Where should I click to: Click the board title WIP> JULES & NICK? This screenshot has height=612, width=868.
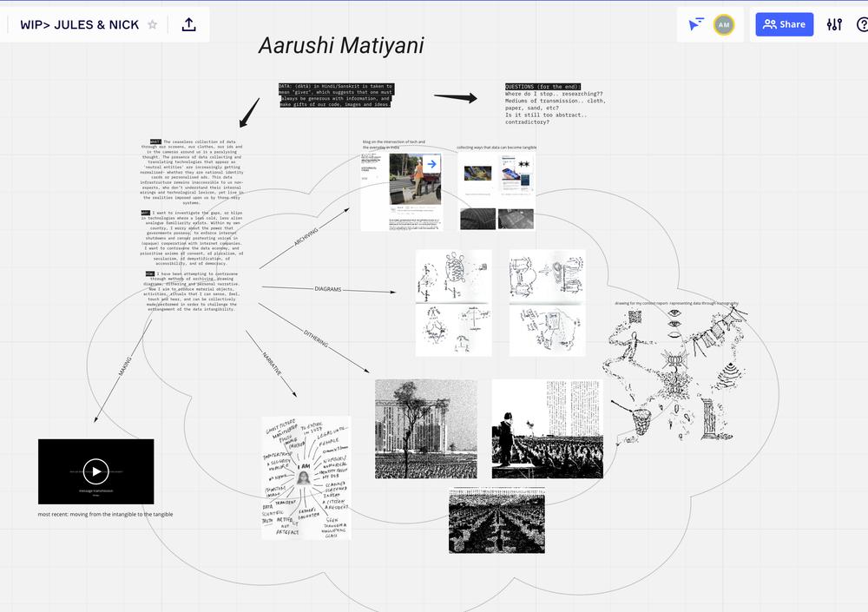point(79,25)
